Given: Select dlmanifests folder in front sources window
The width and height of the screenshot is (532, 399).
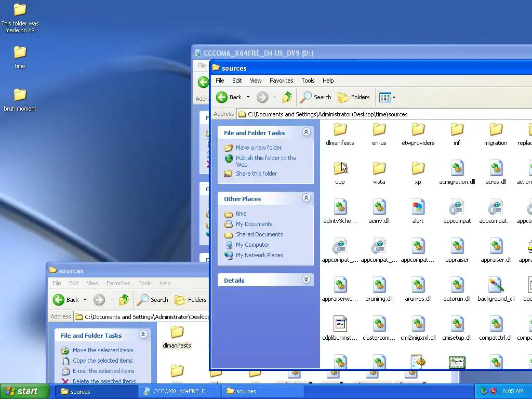Looking at the screenshot, I should click(340, 135).
